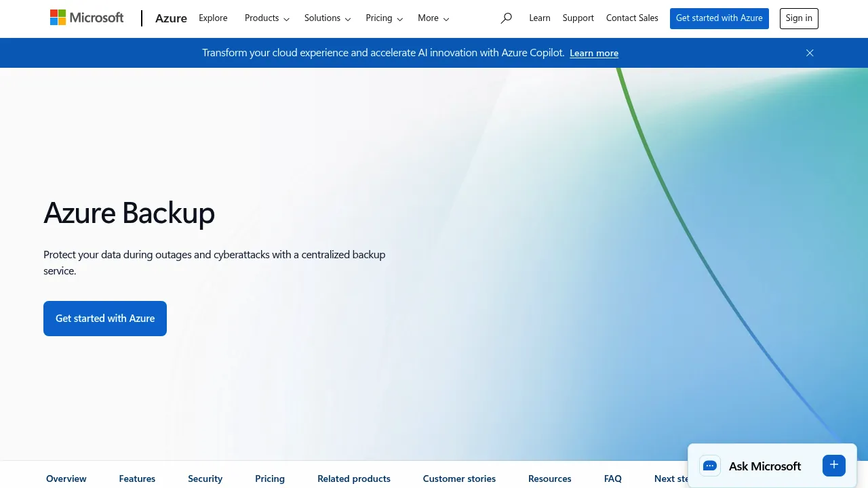The width and height of the screenshot is (868, 488).
Task: Dismiss the Azure Copilot banner
Action: 810,53
